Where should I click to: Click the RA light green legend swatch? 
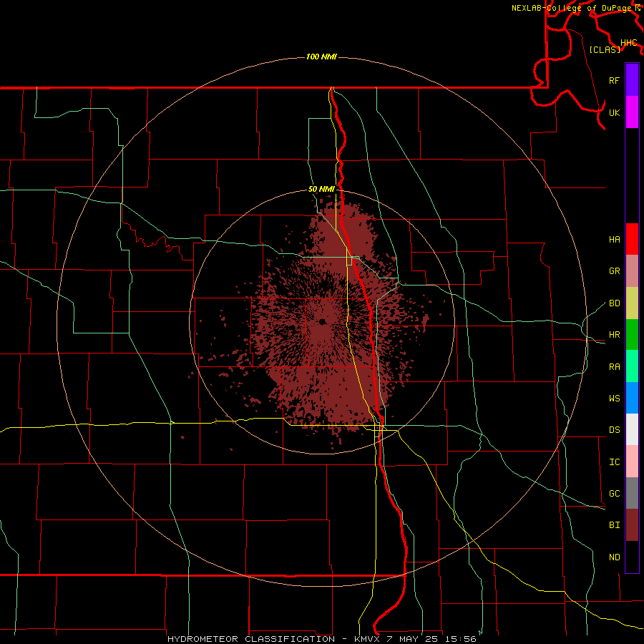click(x=632, y=366)
